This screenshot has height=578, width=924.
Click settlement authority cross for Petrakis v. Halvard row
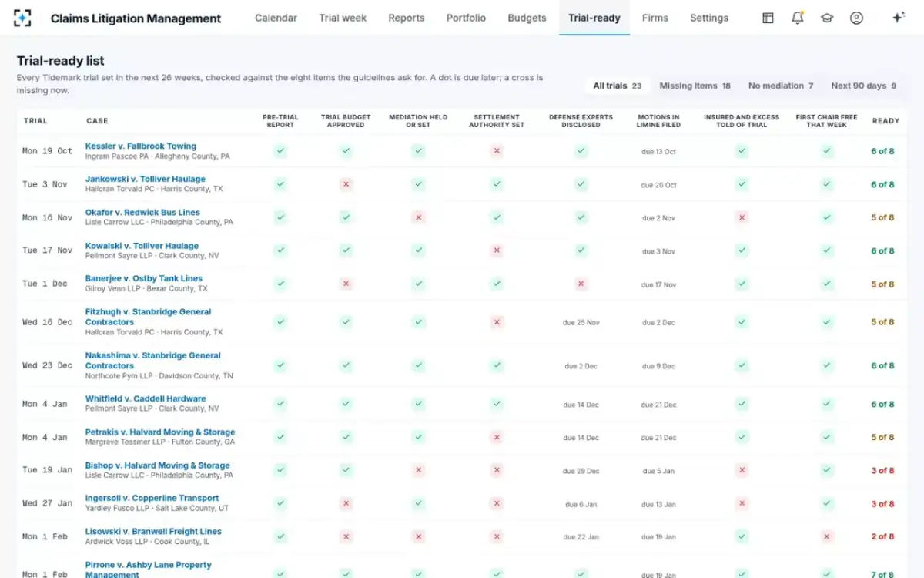[x=497, y=437]
